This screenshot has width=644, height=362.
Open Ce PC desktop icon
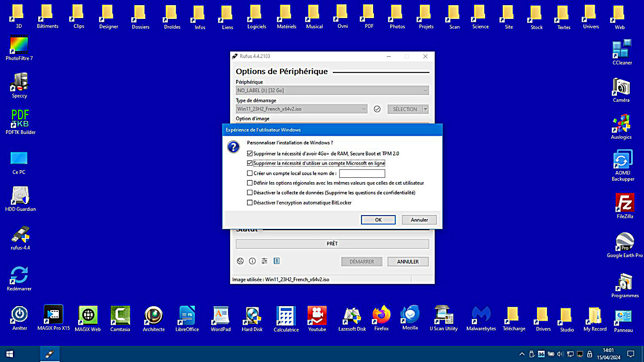[19, 162]
